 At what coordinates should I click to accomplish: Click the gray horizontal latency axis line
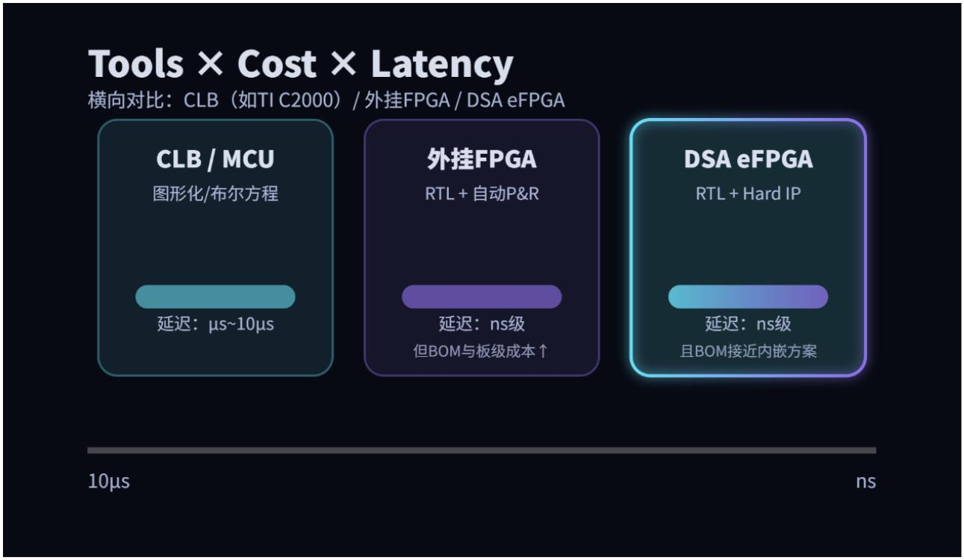tap(482, 450)
